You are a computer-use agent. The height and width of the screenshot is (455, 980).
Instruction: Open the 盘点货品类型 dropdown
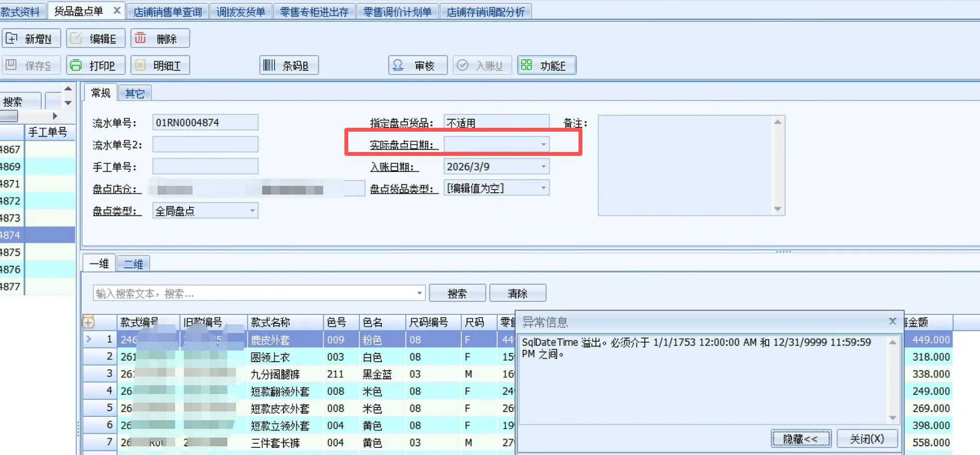[543, 188]
